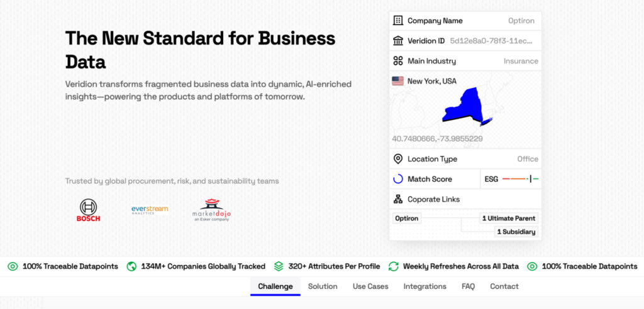Go to the Integrations tab
This screenshot has width=644, height=309.
pyautogui.click(x=425, y=286)
